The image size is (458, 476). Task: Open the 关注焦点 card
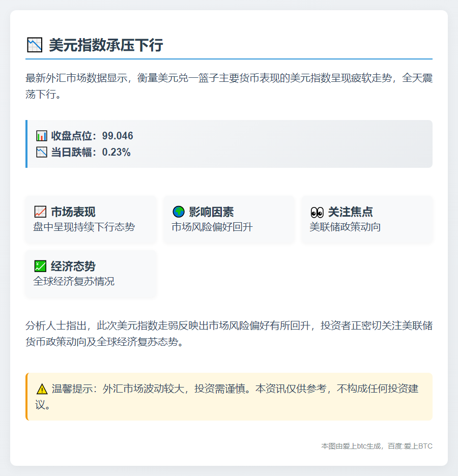(x=366, y=219)
